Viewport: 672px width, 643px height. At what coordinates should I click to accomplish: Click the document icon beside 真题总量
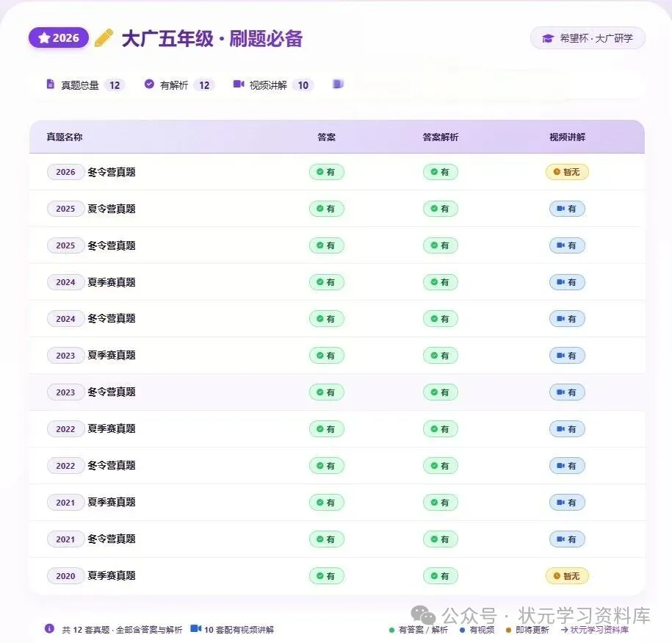tap(50, 84)
